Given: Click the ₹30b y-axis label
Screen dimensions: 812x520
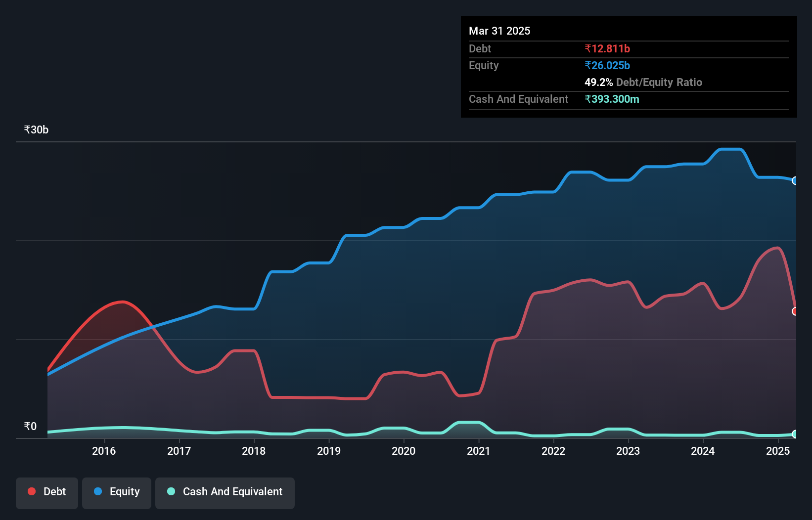Looking at the screenshot, I should pyautogui.click(x=36, y=130).
